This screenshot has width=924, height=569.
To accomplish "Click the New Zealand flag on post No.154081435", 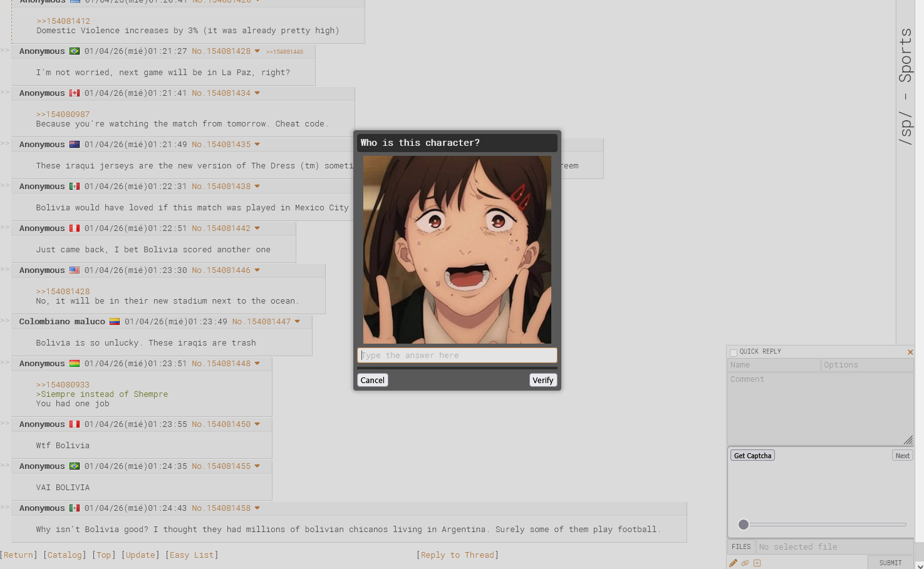I will click(x=75, y=145).
